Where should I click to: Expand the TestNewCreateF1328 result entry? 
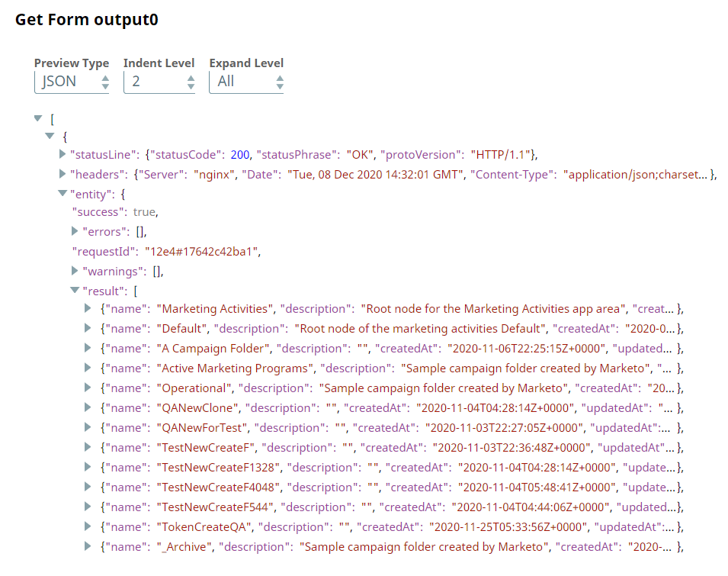pyautogui.click(x=88, y=467)
